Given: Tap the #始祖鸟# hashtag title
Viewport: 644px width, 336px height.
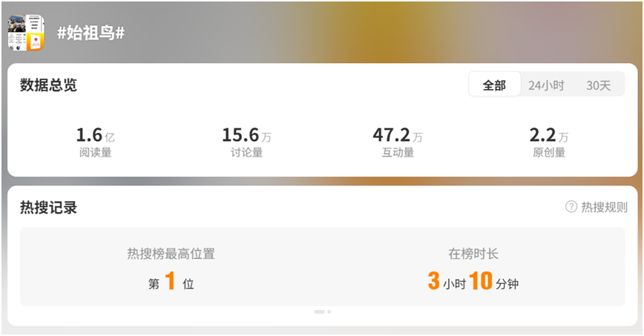Looking at the screenshot, I should tap(91, 33).
